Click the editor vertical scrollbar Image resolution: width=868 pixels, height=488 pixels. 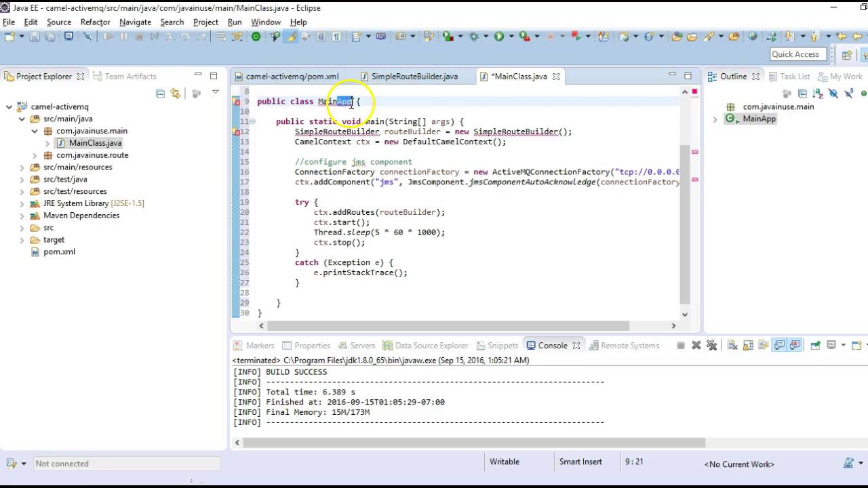[x=685, y=224]
